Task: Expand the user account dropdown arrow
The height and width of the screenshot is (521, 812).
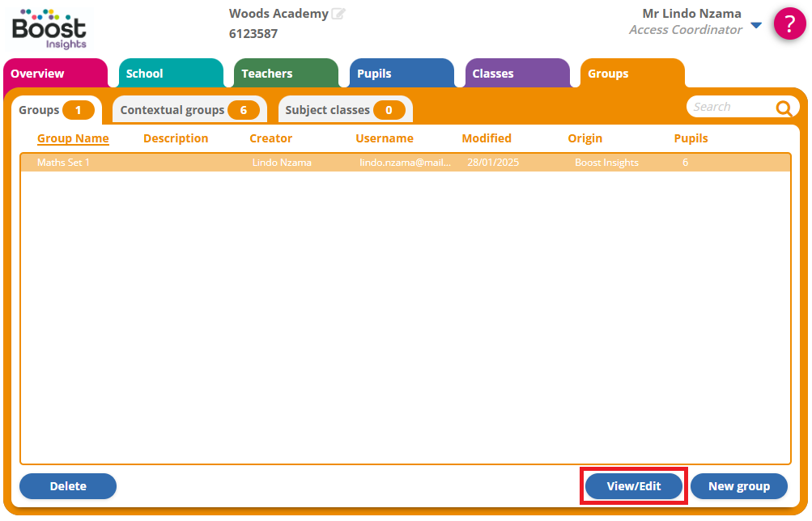Action: [x=756, y=26]
